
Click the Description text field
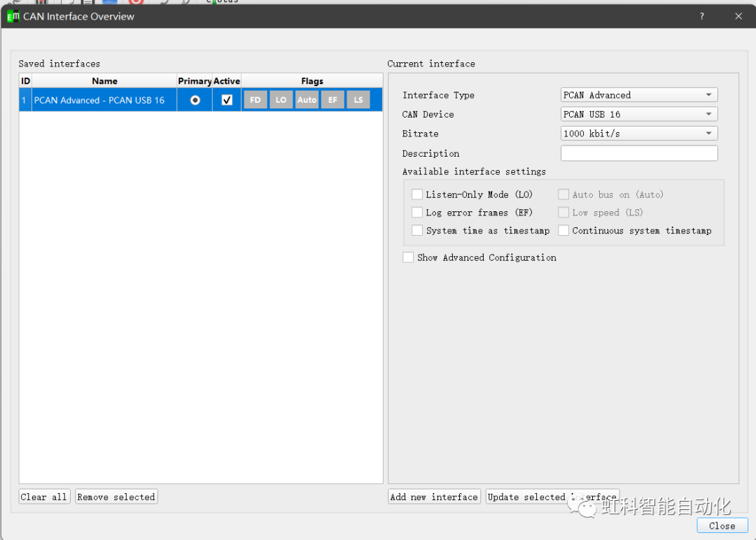point(639,153)
